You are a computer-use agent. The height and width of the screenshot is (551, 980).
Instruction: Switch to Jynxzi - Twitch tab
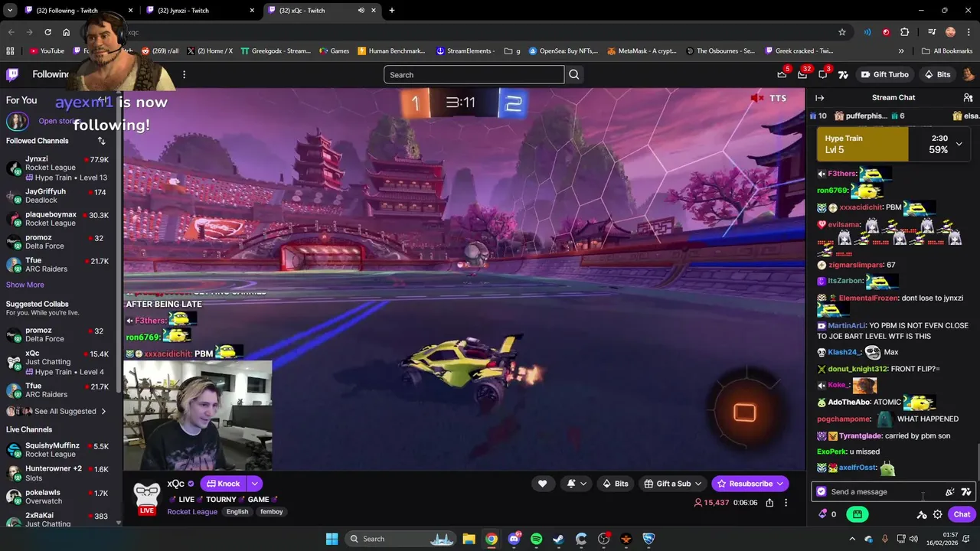(199, 11)
